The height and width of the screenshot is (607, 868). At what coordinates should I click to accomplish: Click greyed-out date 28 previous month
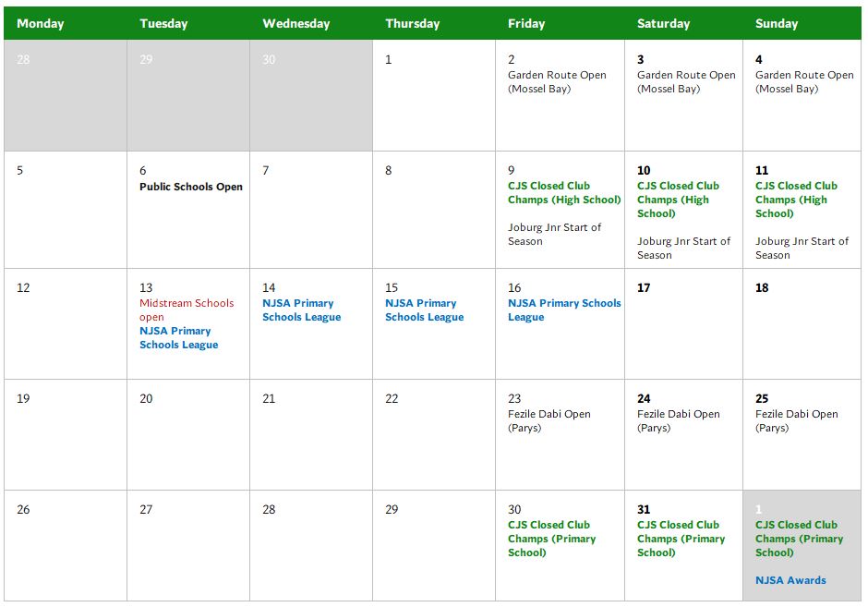pyautogui.click(x=23, y=60)
